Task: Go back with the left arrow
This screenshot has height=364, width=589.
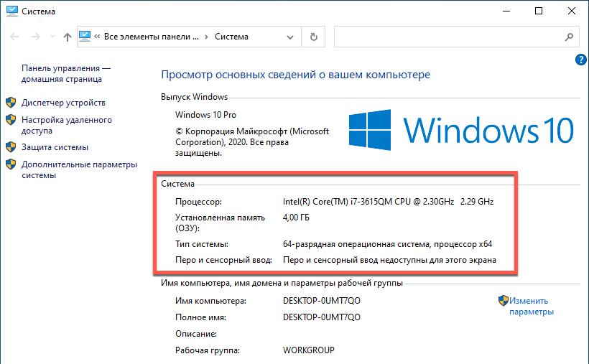Action: [x=14, y=37]
